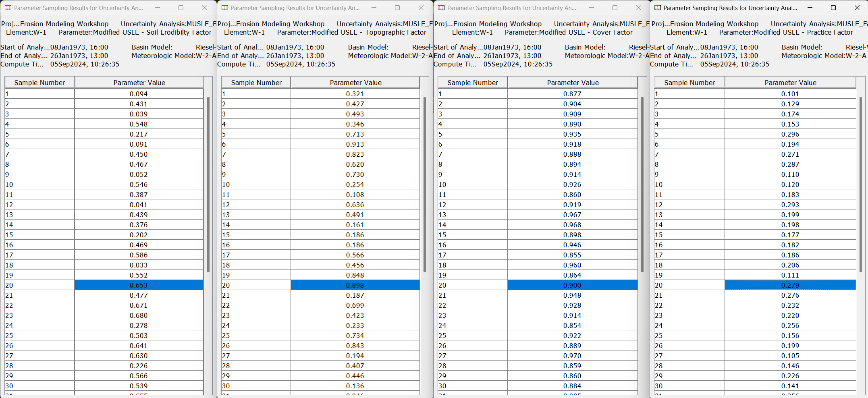Close the Practice Factor results window
Viewport: 868px width, 398px height.
tap(857, 8)
